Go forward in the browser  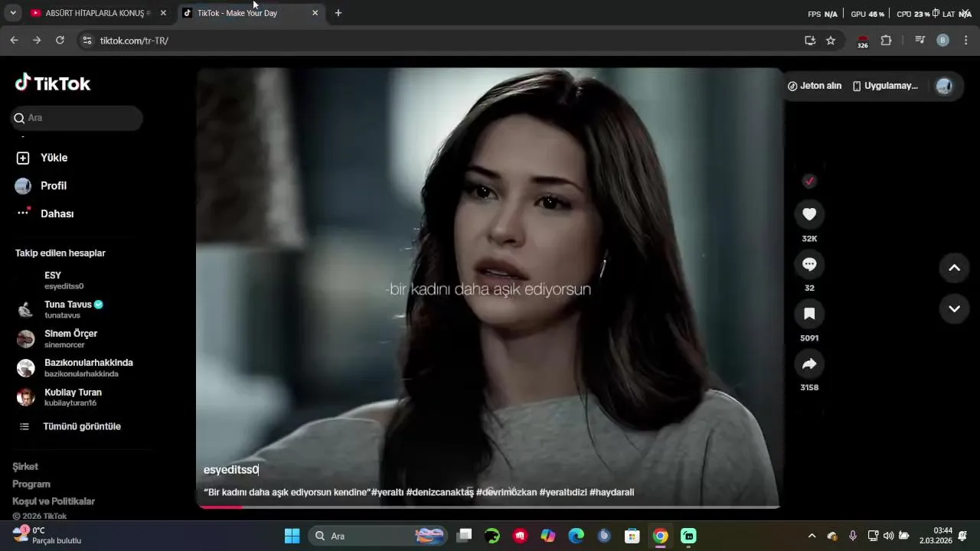point(37,41)
